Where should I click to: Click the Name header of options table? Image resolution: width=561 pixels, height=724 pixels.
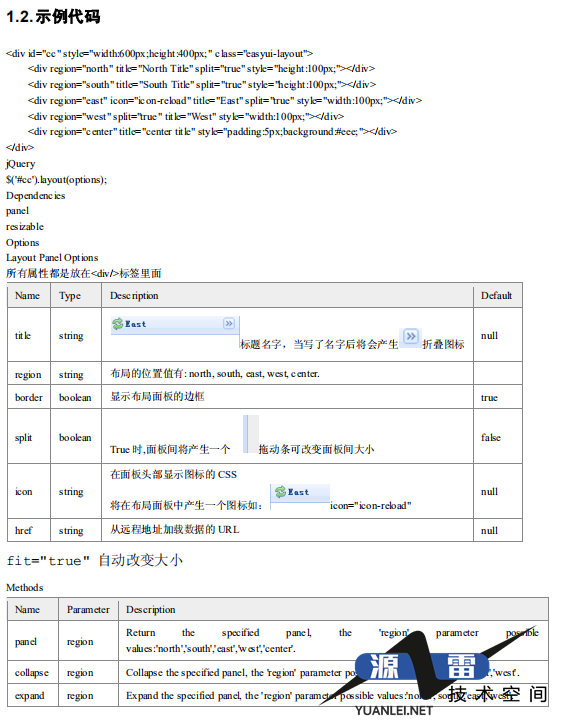(x=27, y=296)
